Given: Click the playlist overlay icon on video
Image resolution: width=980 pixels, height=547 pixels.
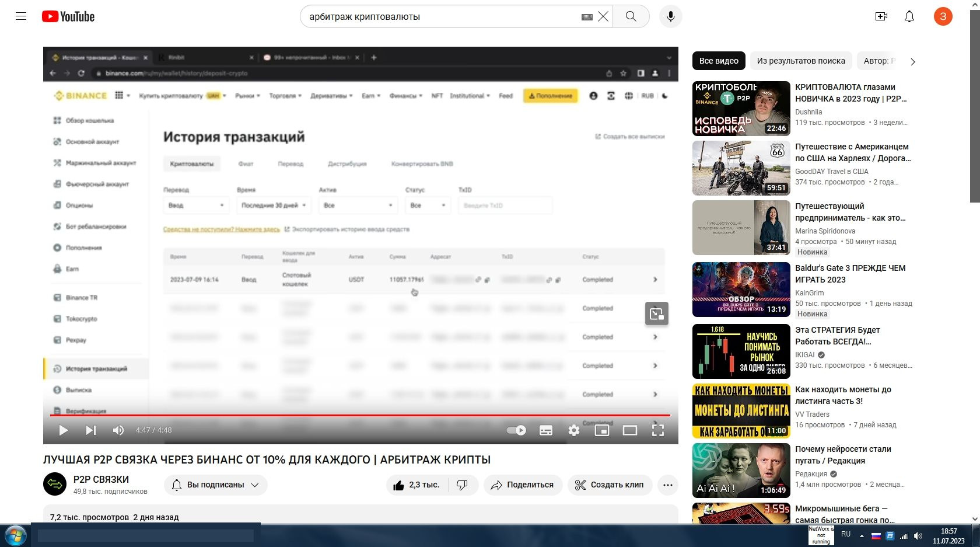Looking at the screenshot, I should click(x=657, y=313).
